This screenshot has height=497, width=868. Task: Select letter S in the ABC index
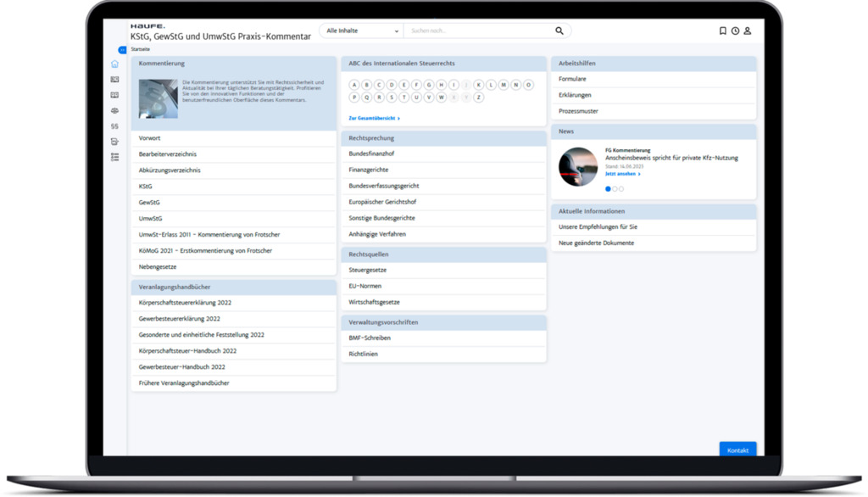392,98
